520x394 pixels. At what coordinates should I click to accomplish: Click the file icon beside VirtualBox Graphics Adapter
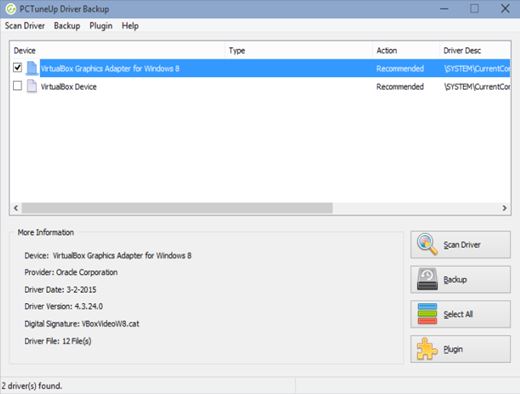pos(32,68)
